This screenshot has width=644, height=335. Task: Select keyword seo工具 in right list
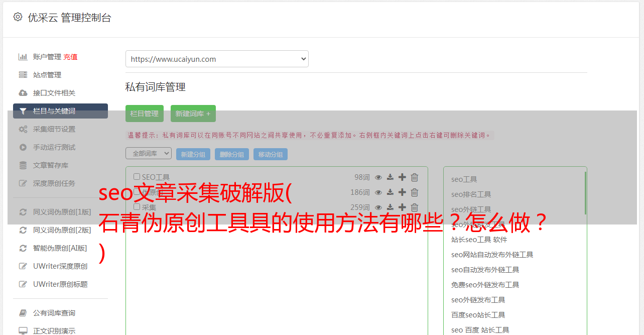pos(464,179)
